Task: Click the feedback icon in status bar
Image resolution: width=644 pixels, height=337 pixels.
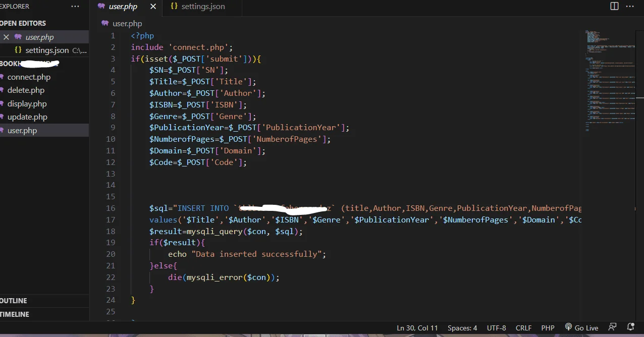Action: 613,327
